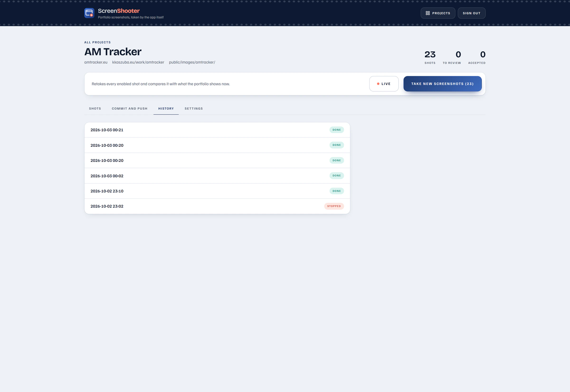The image size is (570, 392).
Task: Go back to All Projects
Action: pyautogui.click(x=97, y=42)
